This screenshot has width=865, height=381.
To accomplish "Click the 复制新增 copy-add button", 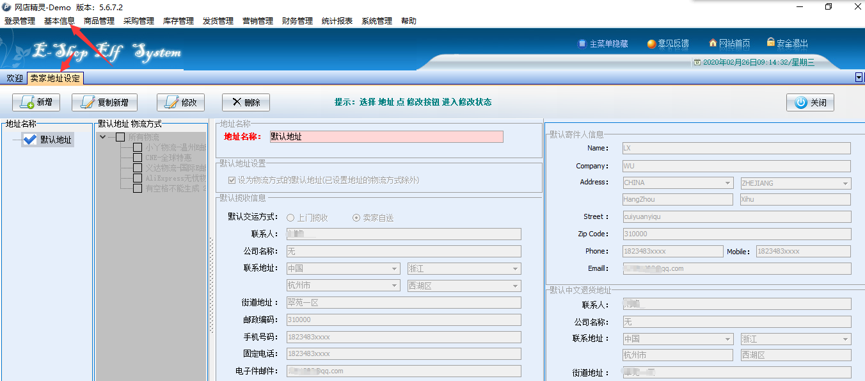I will [x=104, y=102].
